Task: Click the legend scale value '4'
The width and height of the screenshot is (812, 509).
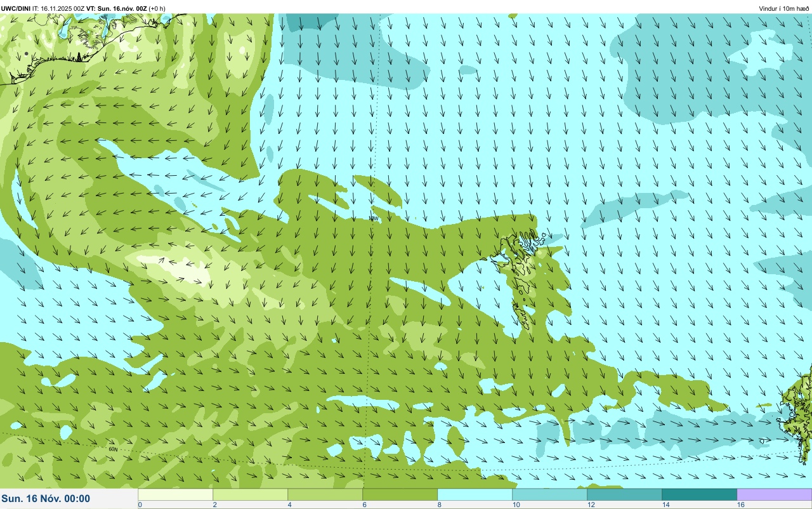Action: point(289,505)
